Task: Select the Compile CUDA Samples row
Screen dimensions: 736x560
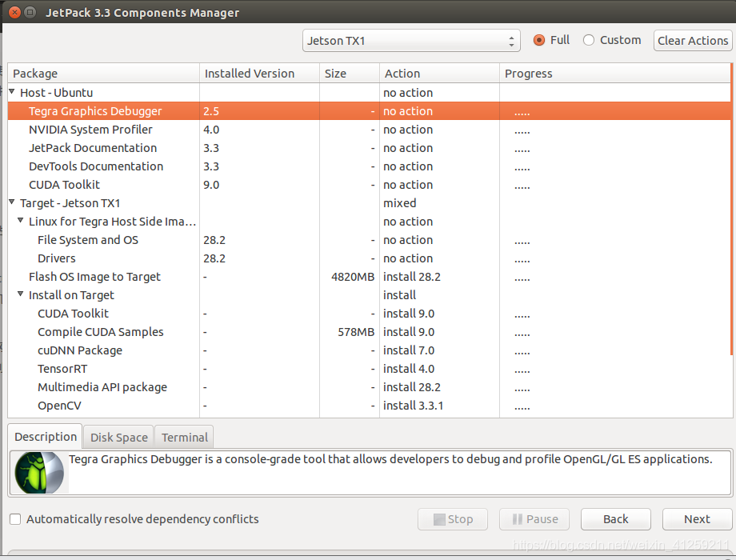Action: (x=369, y=332)
